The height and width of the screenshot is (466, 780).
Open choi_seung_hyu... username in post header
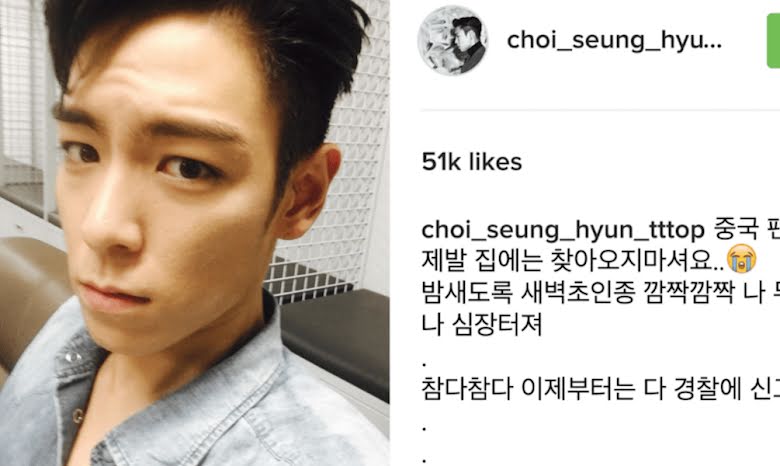click(614, 40)
